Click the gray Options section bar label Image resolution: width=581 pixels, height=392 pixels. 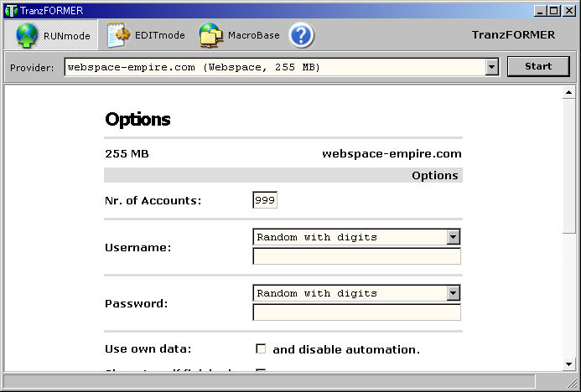point(435,175)
